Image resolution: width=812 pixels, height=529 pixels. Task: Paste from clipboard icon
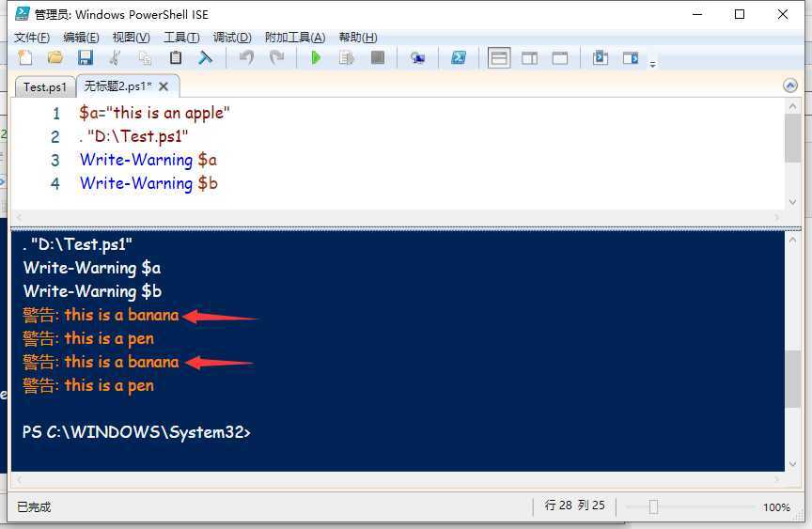176,58
